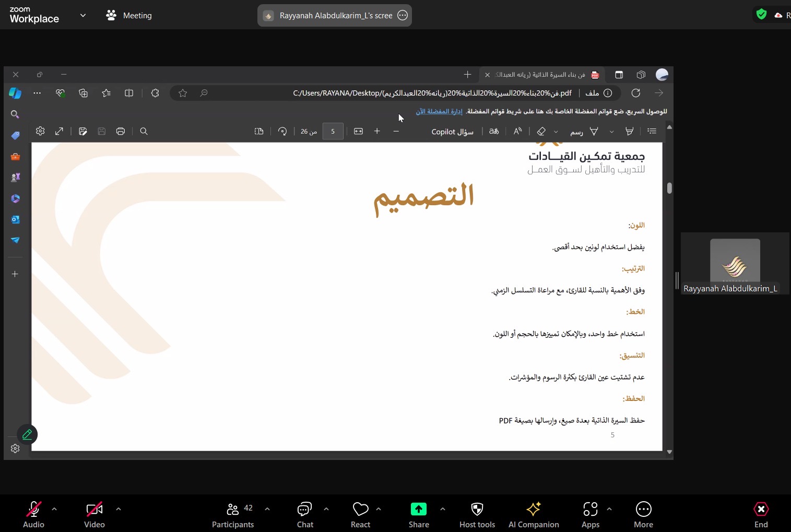Open Edge sidebar Outlook icon
The height and width of the screenshot is (532, 791).
[15, 219]
